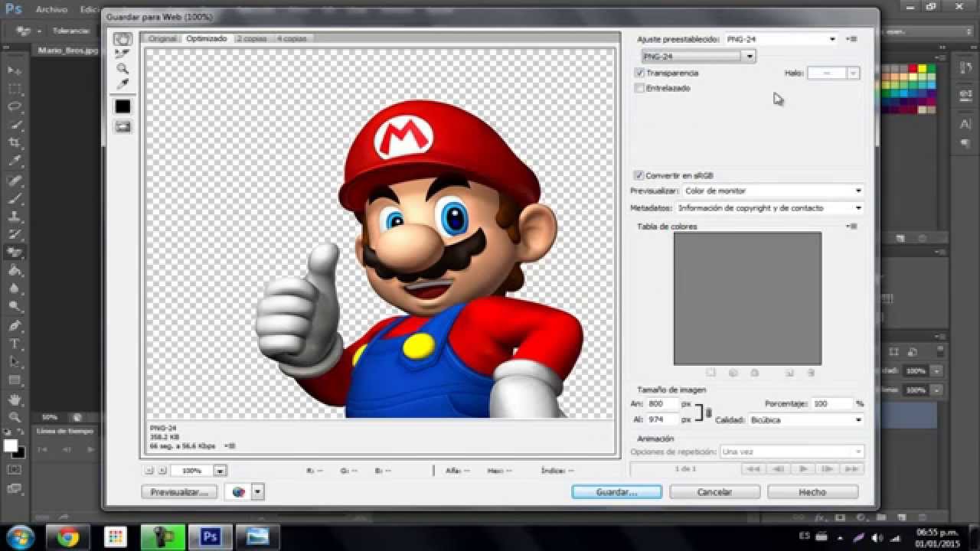This screenshot has height=551, width=980.
Task: Select the Photoshop toolbar Eyedropper tool
Action: click(x=15, y=161)
